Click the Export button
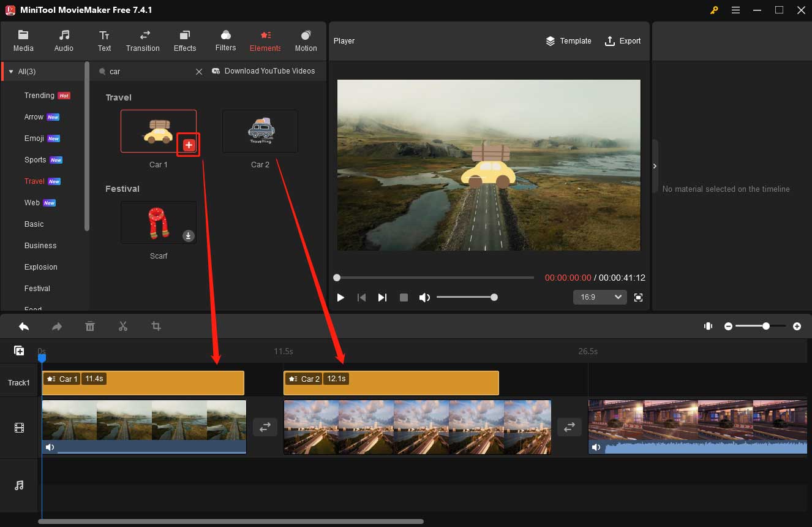This screenshot has width=812, height=527. pos(623,41)
